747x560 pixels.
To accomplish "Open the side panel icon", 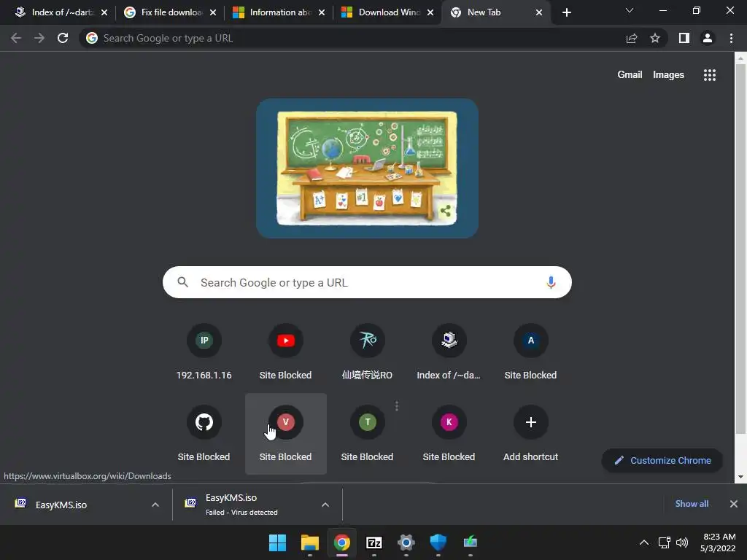I will point(684,38).
